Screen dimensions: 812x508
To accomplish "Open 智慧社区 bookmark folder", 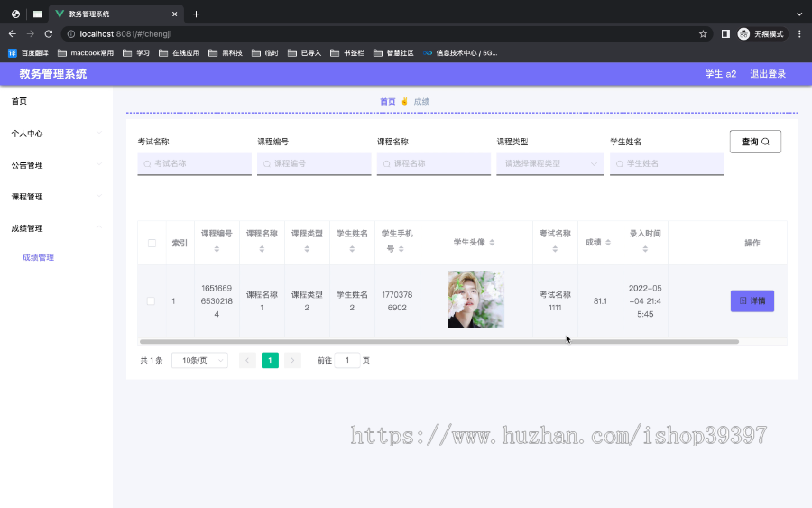I will click(x=393, y=53).
